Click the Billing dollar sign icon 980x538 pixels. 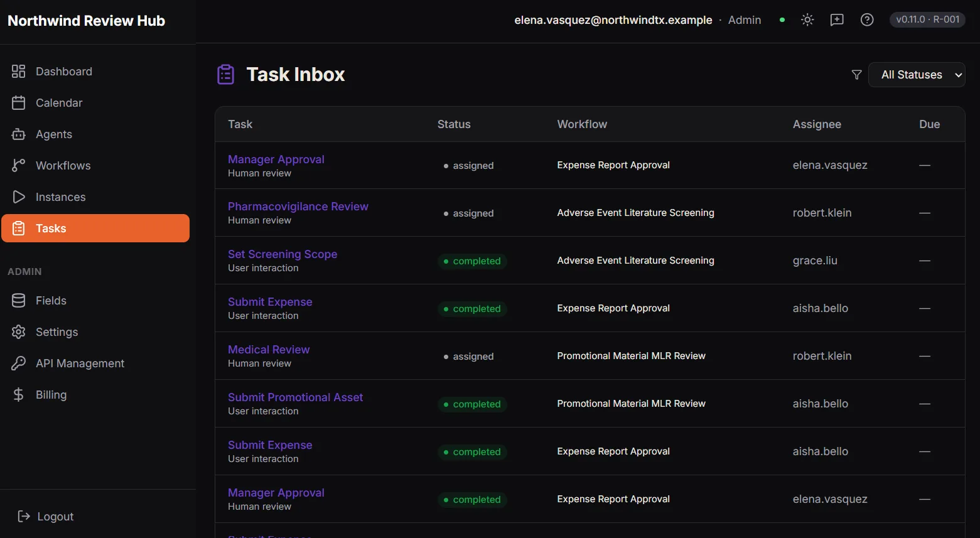click(19, 395)
